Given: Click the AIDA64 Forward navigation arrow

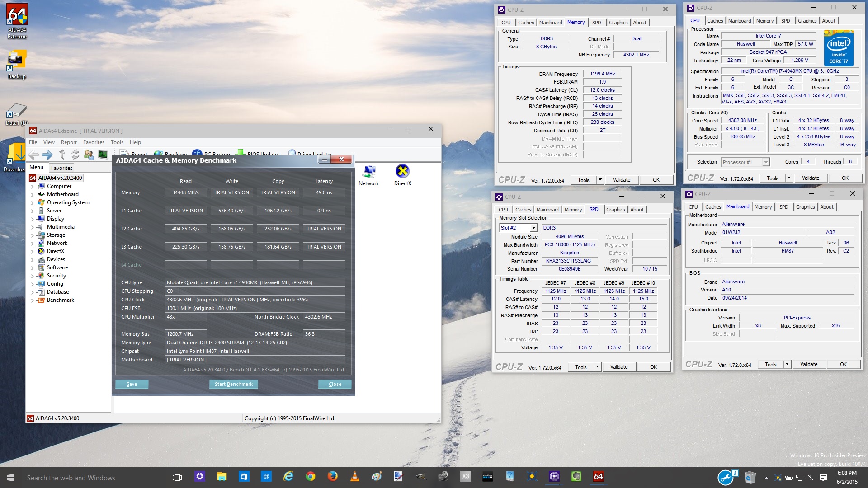Looking at the screenshot, I should point(47,155).
